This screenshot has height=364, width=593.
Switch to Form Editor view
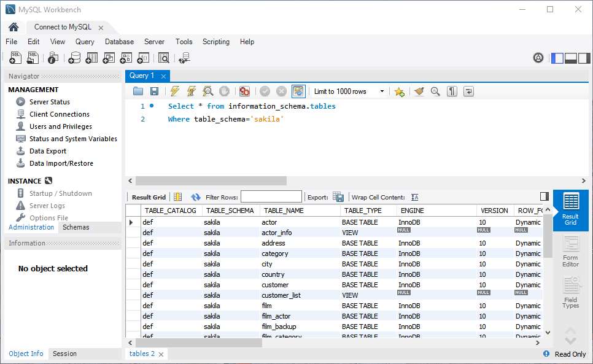click(x=570, y=251)
